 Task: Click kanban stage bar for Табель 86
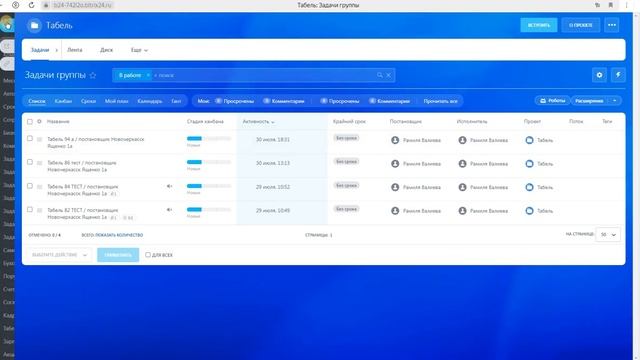[x=209, y=162]
